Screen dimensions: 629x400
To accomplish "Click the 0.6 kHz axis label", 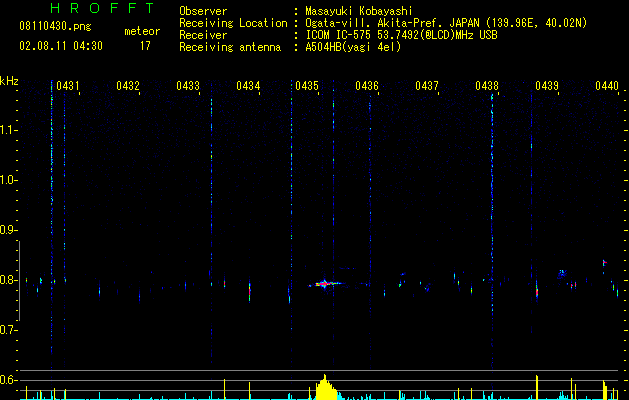I will pos(8,380).
